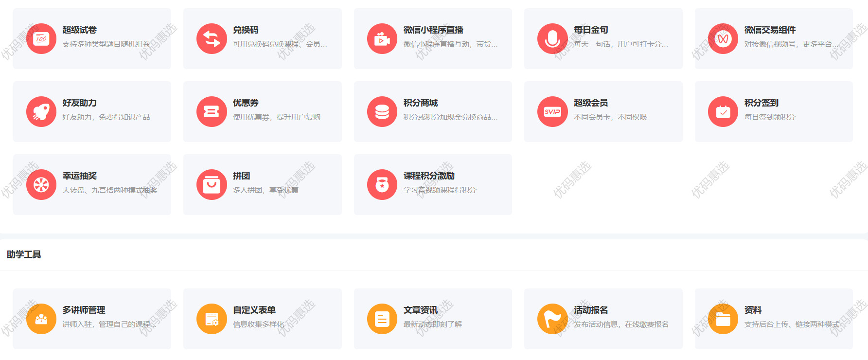Viewport: 868px width, 360px height.
Task: Open the 微信交易组件 butterfly icon
Action: point(723,38)
